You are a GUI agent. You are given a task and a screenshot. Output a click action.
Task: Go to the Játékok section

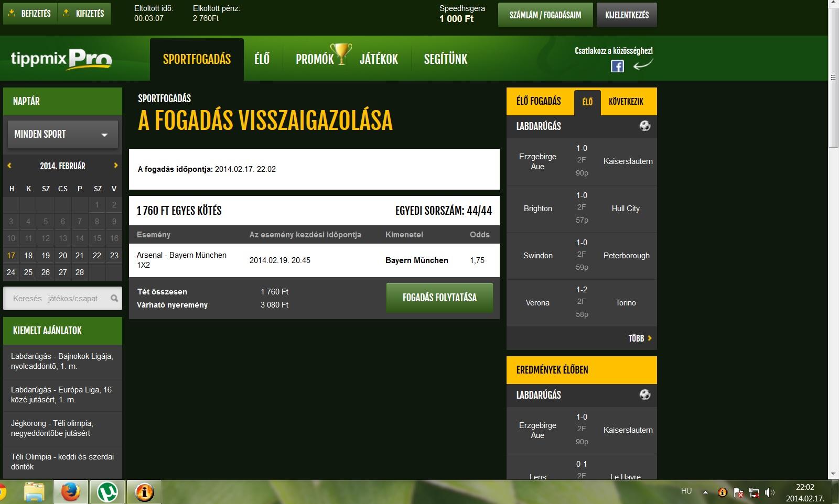tap(379, 59)
